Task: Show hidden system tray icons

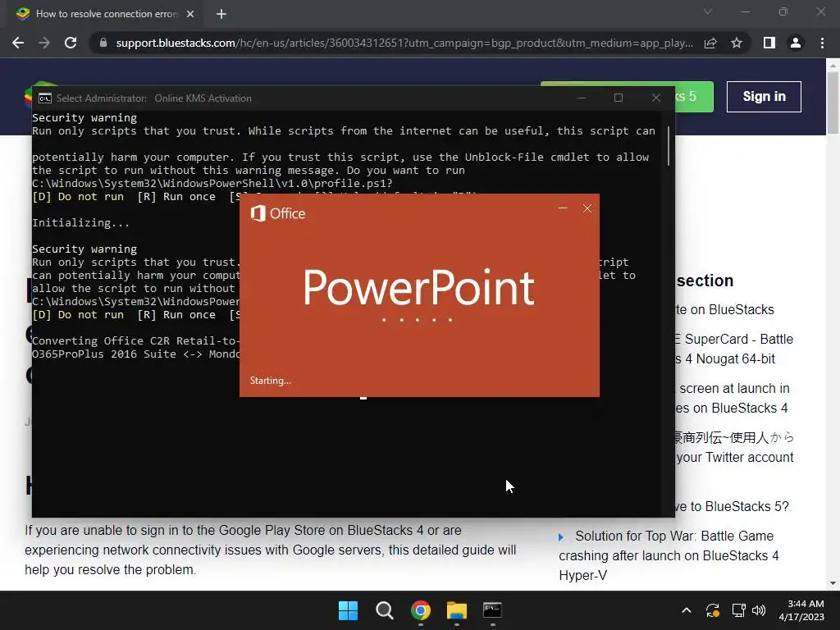Action: point(687,610)
